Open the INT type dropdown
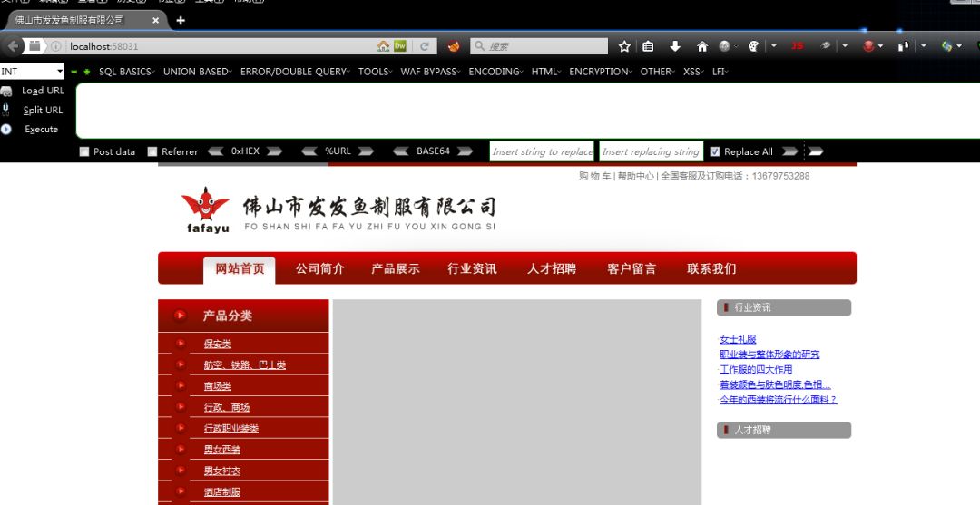 click(x=33, y=71)
